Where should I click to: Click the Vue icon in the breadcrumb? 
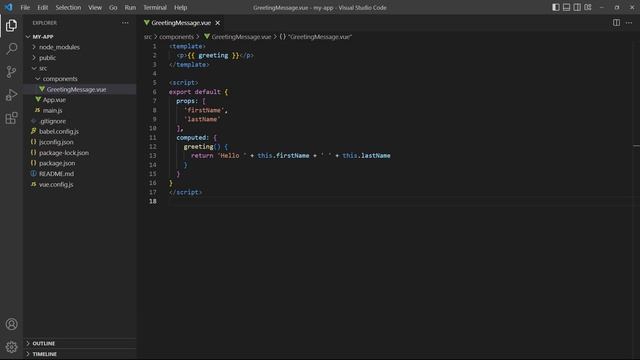tap(207, 37)
